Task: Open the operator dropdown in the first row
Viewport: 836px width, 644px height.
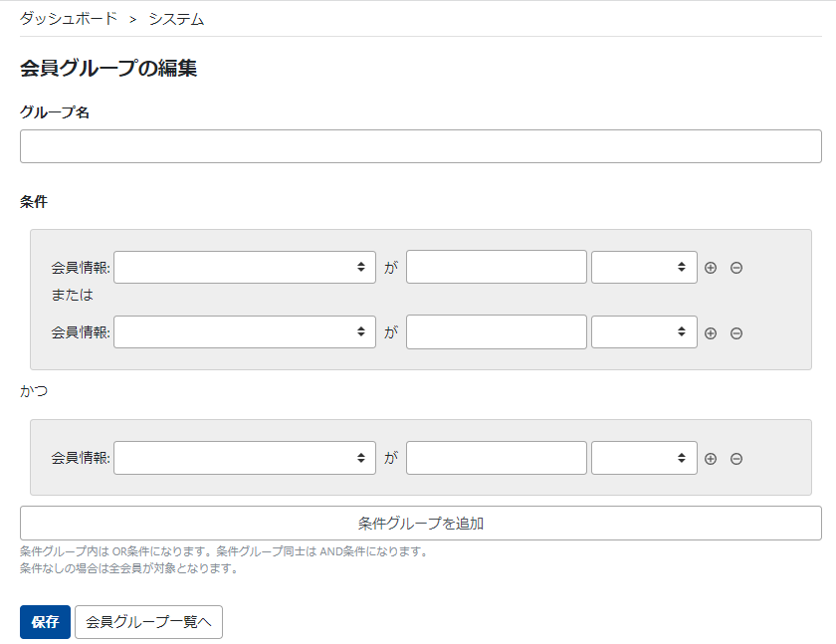Action: pos(644,267)
